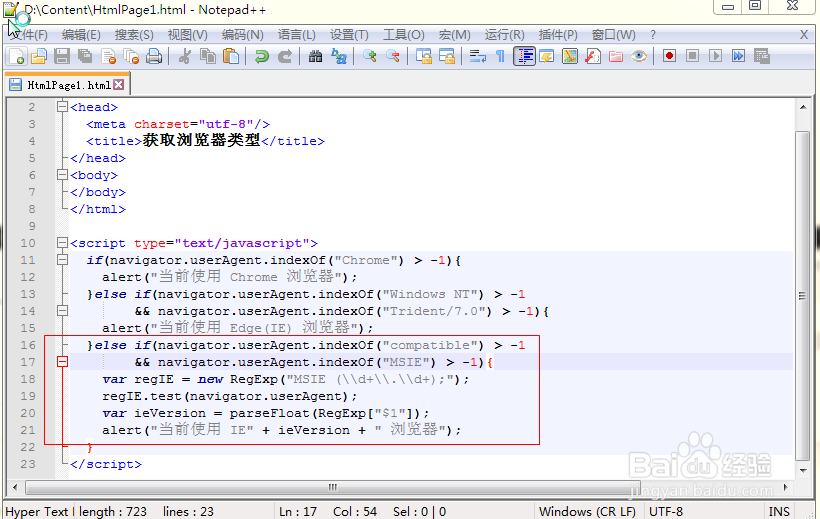This screenshot has height=519, width=820.
Task: Click the Copy toolbar icon
Action: (208, 56)
